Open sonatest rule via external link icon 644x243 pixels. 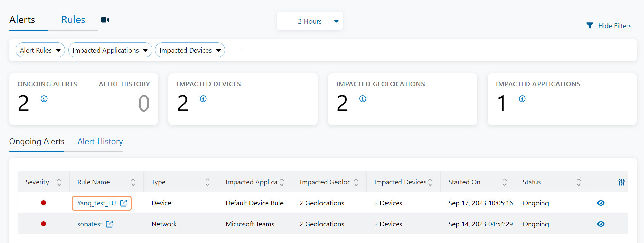[110, 224]
